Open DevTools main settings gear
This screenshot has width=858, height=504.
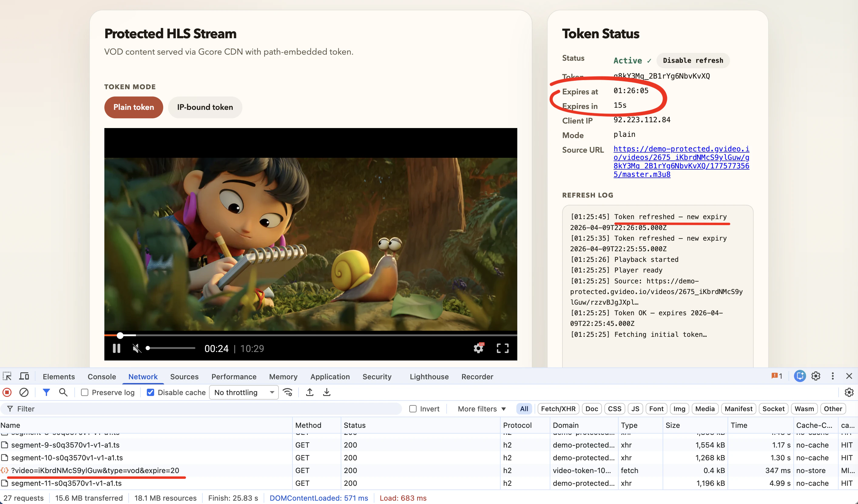[x=816, y=376]
